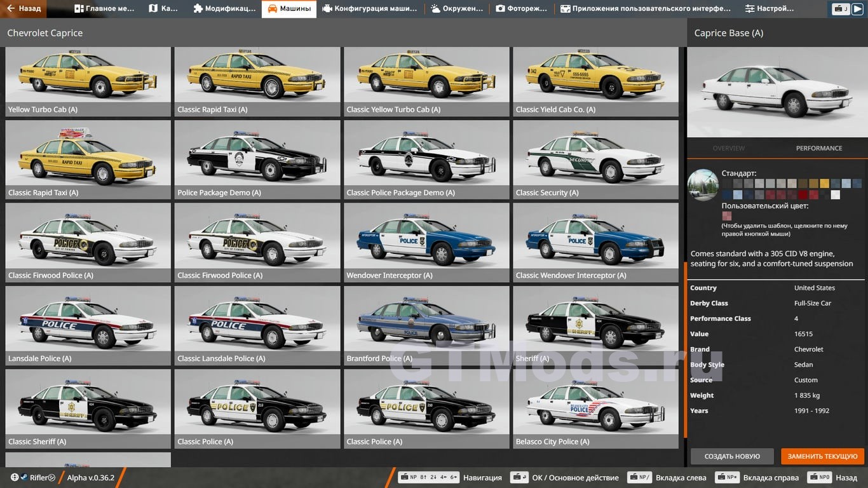Pick the Classic Yield Cab Co. (A) vehicle
Image resolution: width=868 pixels, height=488 pixels.
pyautogui.click(x=596, y=81)
